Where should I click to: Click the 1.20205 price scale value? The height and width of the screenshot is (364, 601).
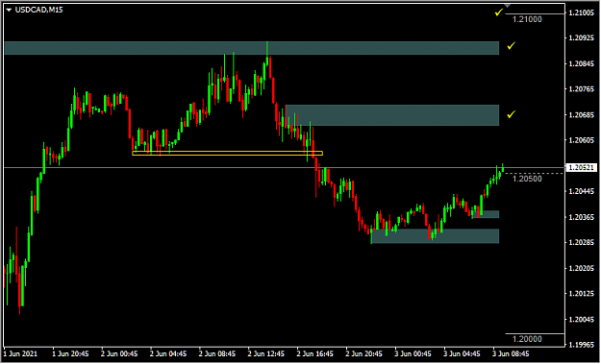582,268
